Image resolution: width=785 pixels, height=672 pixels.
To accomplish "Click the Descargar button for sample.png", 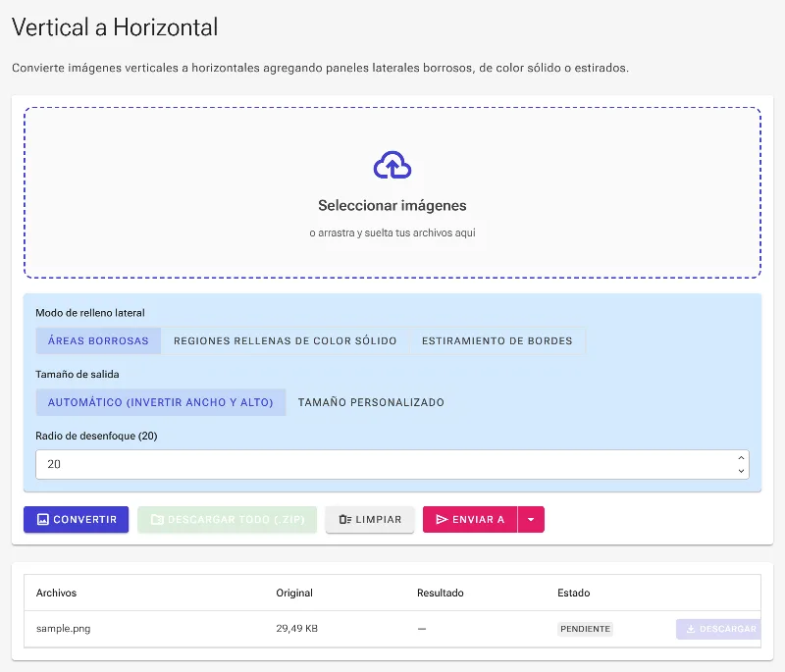I will tap(719, 629).
